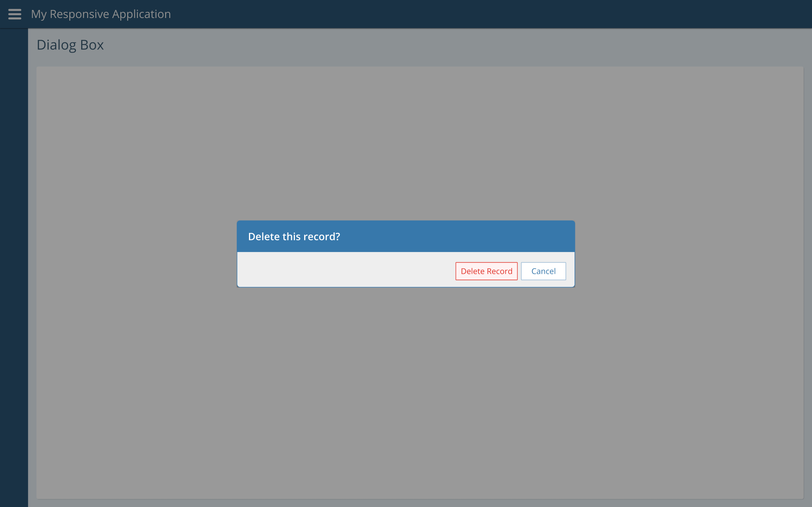Click the blue dialog title bar's empty area
Screen dimensions: 812x507
click(x=460, y=236)
